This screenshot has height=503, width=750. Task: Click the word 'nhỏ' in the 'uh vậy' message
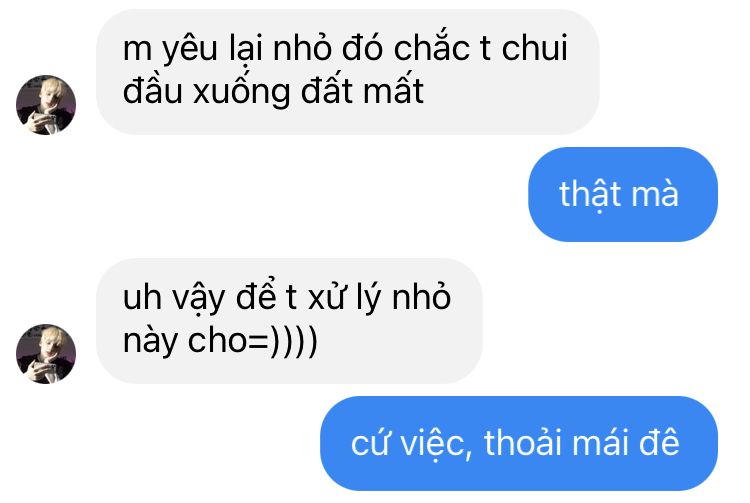421,295
